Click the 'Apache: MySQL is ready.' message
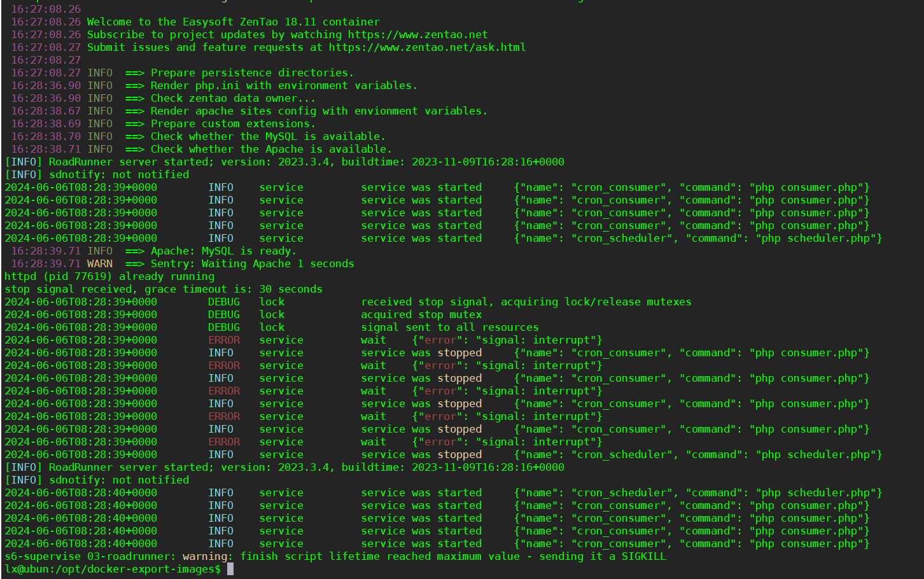The width and height of the screenshot is (924, 579). (x=223, y=251)
